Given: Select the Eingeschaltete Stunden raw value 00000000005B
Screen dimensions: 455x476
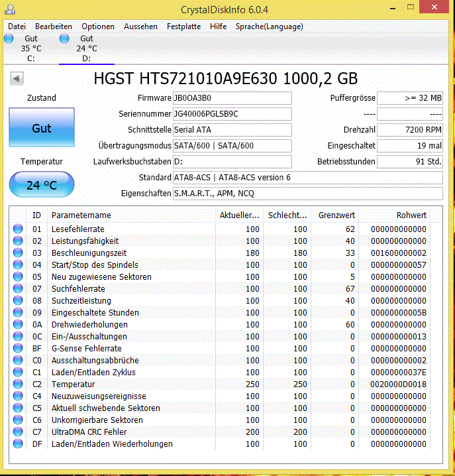Looking at the screenshot, I should [399, 313].
